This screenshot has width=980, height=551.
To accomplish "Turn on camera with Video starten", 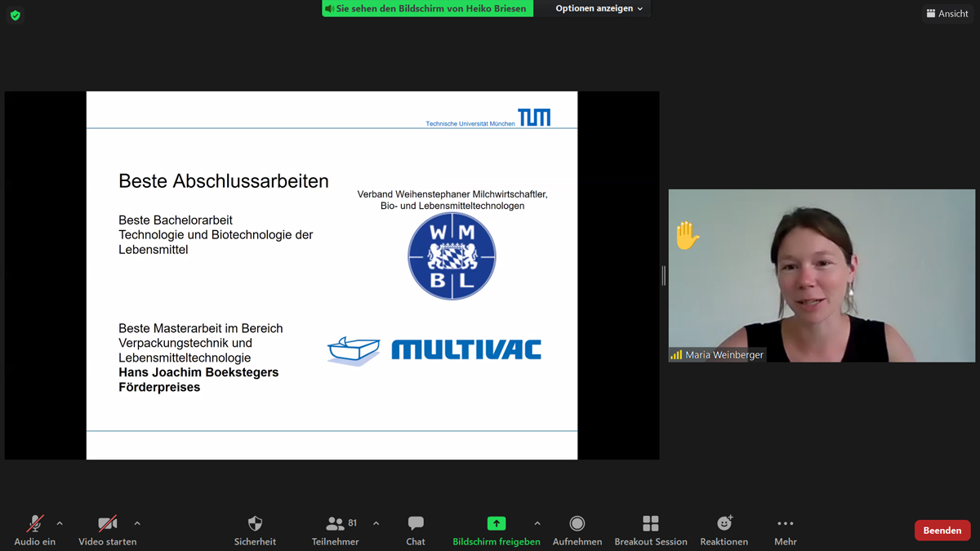I will point(107,530).
